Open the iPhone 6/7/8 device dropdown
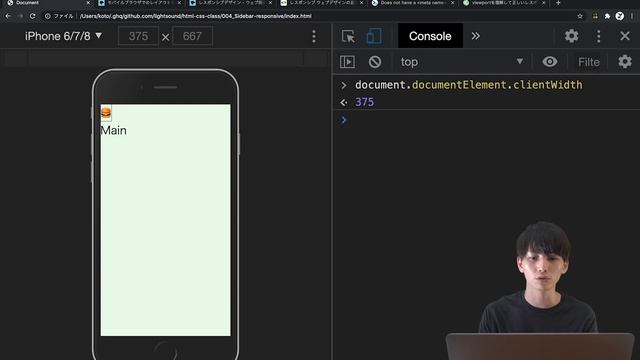640x360 pixels. point(63,36)
